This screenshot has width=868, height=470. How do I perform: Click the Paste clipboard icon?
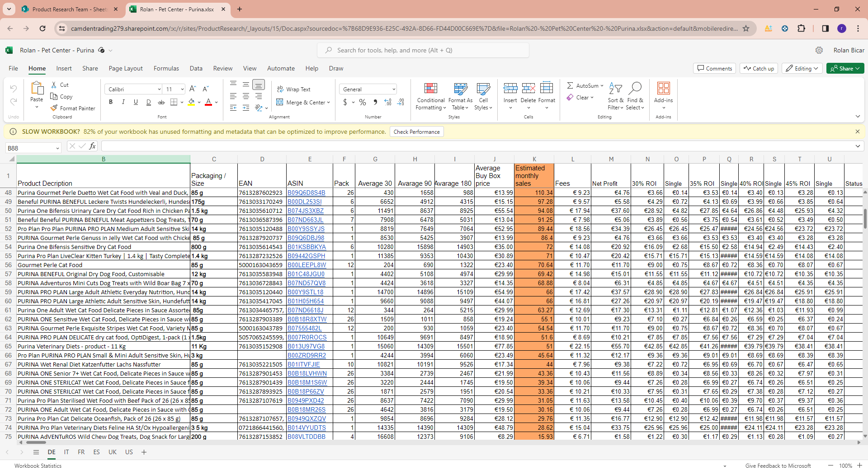click(x=37, y=89)
